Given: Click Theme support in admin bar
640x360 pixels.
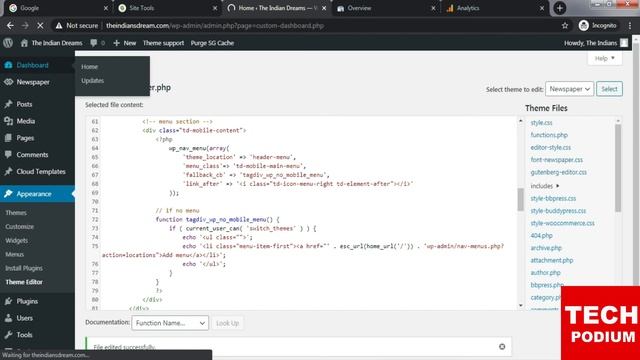Looking at the screenshot, I should pyautogui.click(x=163, y=43).
